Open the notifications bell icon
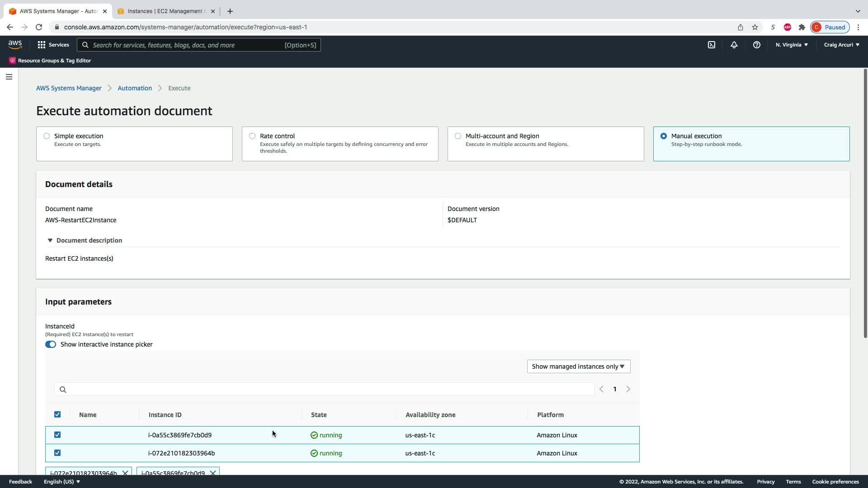 pyautogui.click(x=734, y=45)
